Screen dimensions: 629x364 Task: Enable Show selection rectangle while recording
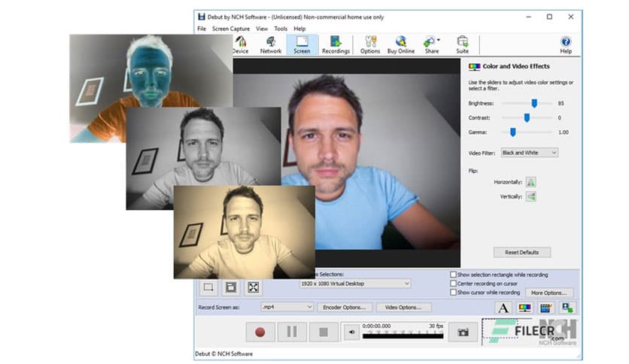coord(454,275)
